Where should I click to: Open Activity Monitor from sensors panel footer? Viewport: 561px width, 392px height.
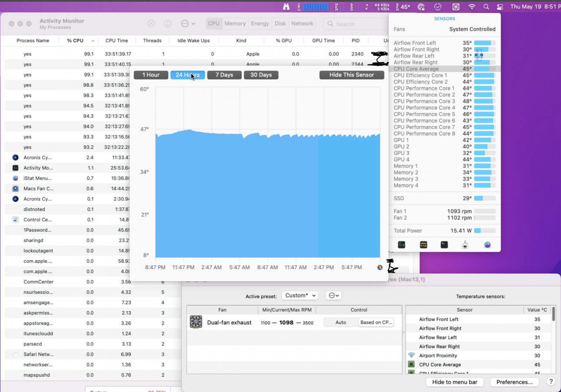tap(401, 245)
